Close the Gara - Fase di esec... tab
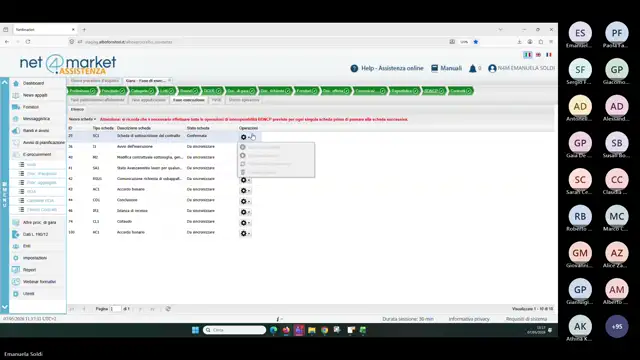Screen dimensions: 640x360 tap(169, 80)
